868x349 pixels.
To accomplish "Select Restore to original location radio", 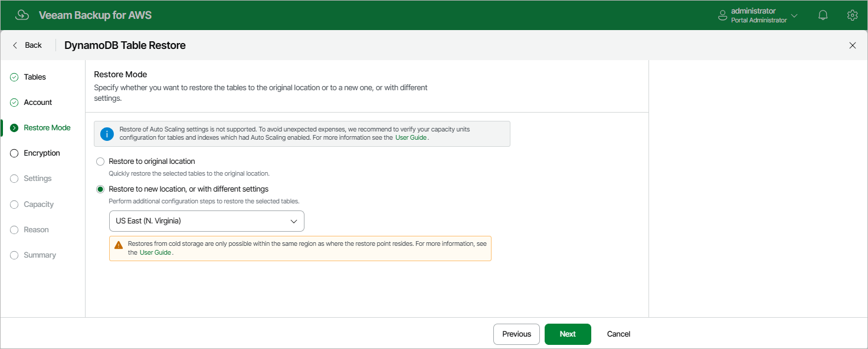I will click(x=100, y=162).
